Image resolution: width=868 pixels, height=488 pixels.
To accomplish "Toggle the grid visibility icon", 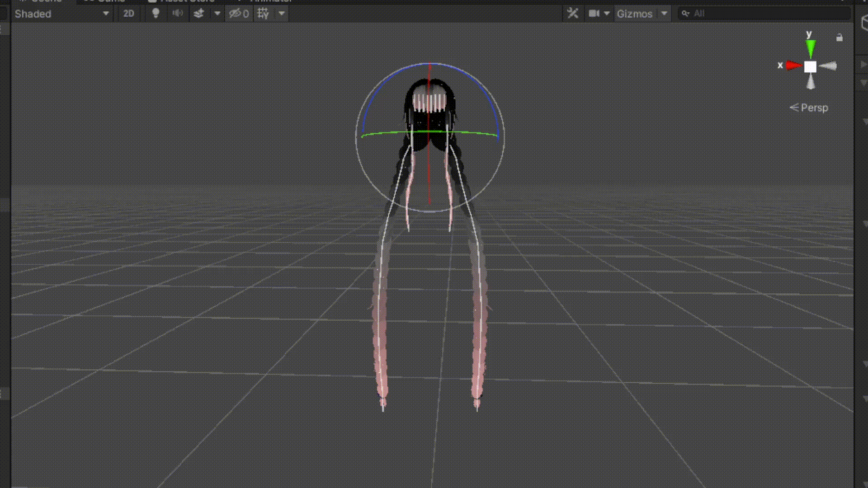I will tap(263, 14).
